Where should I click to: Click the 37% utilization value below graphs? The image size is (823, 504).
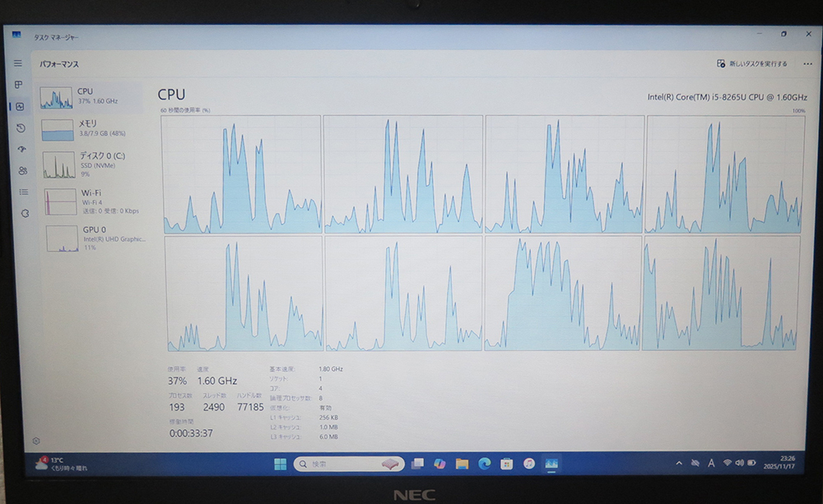(177, 381)
